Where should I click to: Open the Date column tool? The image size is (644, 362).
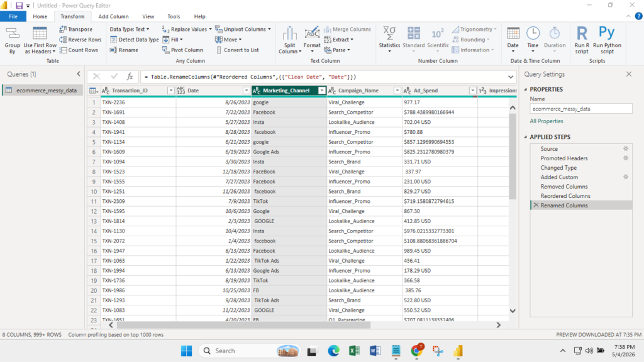pyautogui.click(x=513, y=40)
